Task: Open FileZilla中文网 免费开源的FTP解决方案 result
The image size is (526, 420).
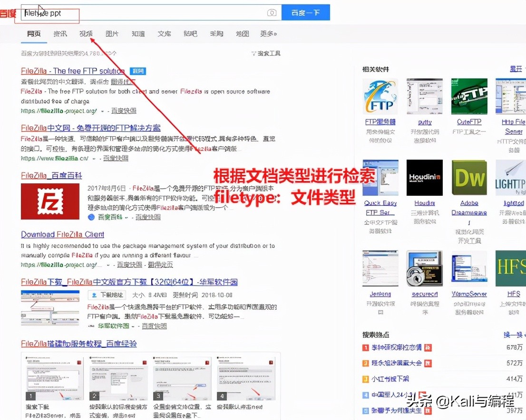Action: (90, 128)
